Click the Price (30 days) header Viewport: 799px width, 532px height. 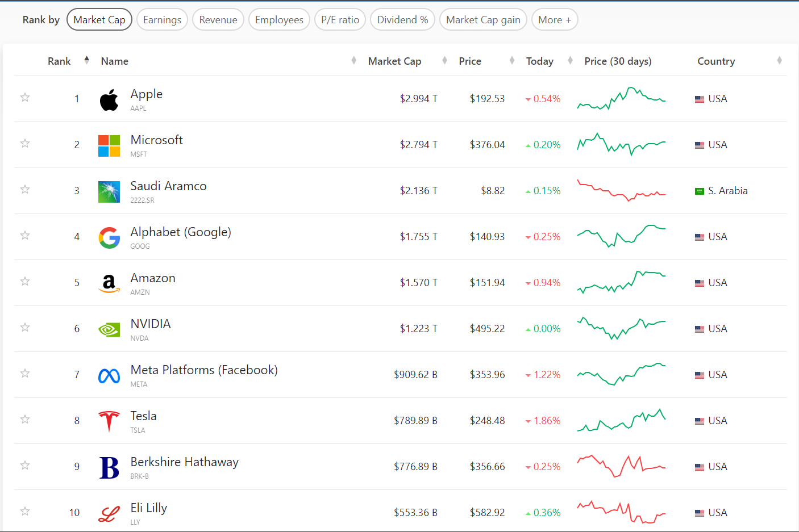pyautogui.click(x=618, y=61)
